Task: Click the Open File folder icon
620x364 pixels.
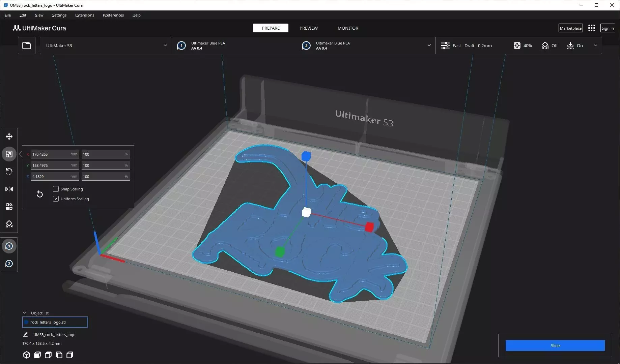Action: 27,45
